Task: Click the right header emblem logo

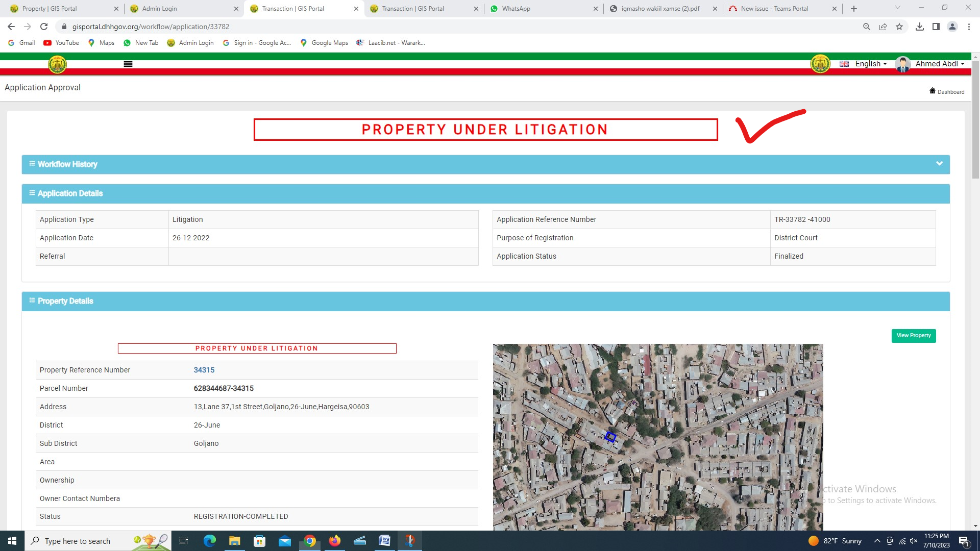Action: [x=820, y=64]
